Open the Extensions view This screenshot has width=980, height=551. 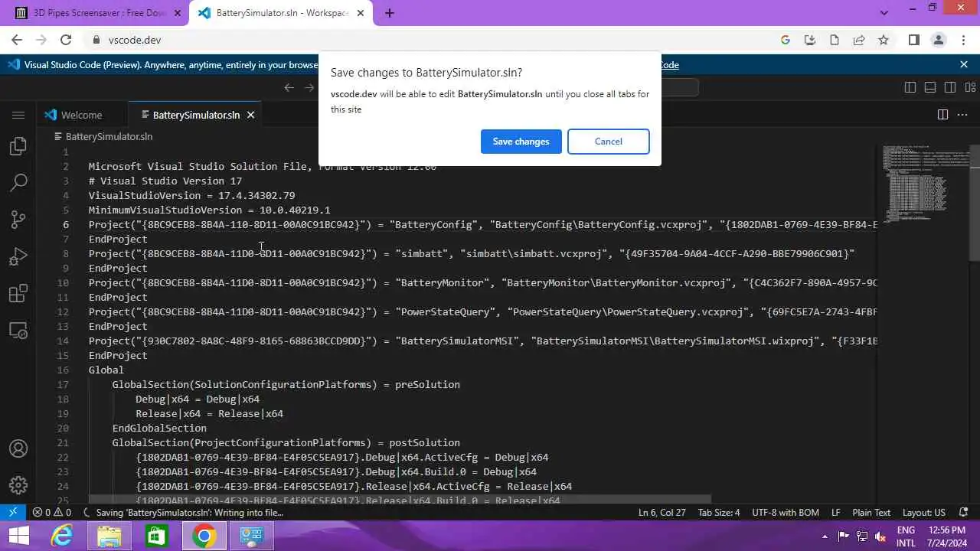click(18, 293)
